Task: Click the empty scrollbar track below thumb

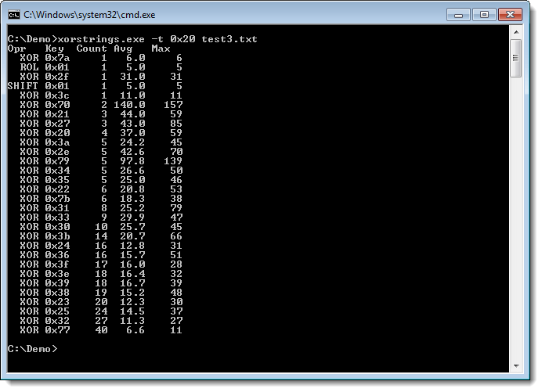Action: (516, 218)
